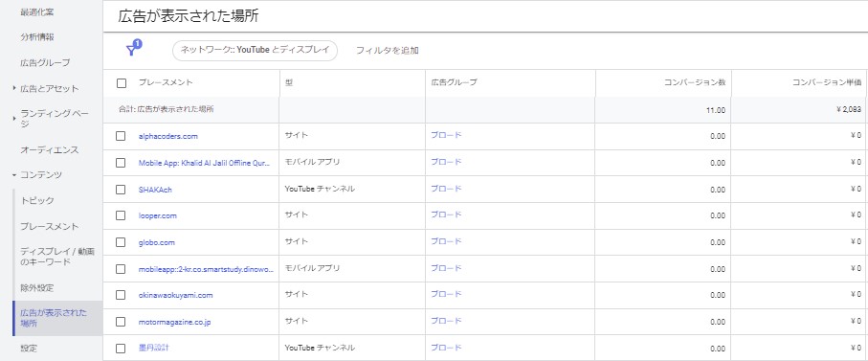
Task: Sort by コンバージョン単価 column header
Action: 827,82
